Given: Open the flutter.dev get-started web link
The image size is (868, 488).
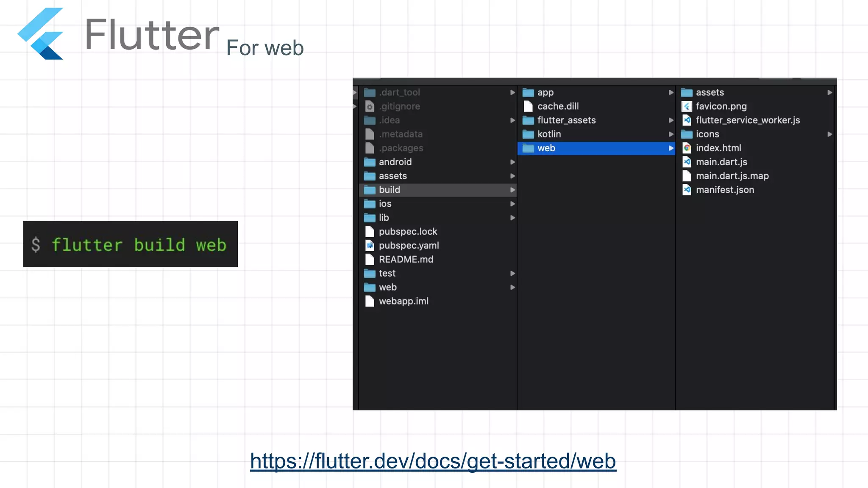Looking at the screenshot, I should tap(433, 461).
